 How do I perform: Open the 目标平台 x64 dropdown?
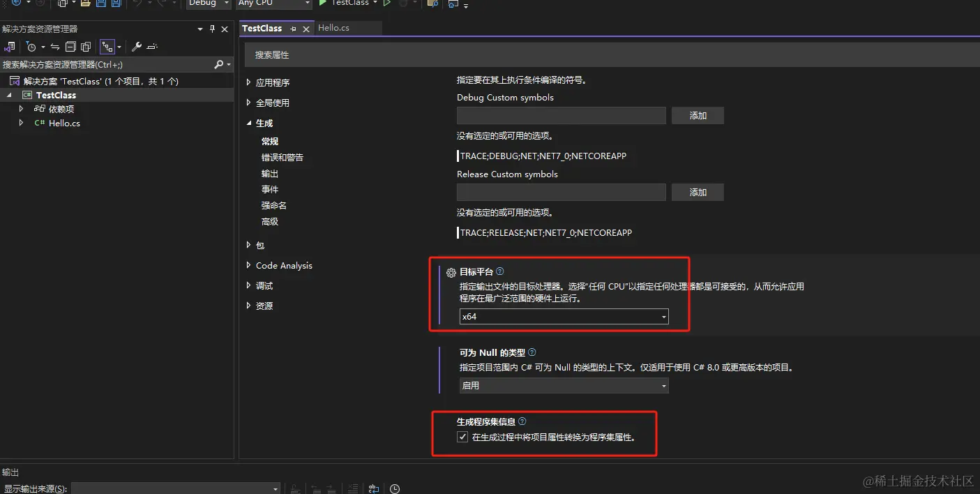coord(564,317)
